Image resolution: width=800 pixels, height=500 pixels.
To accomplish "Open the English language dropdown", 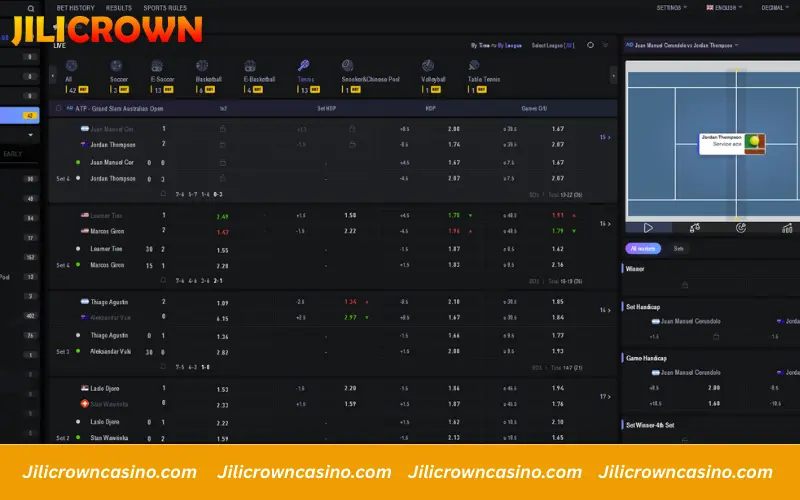I will (724, 8).
